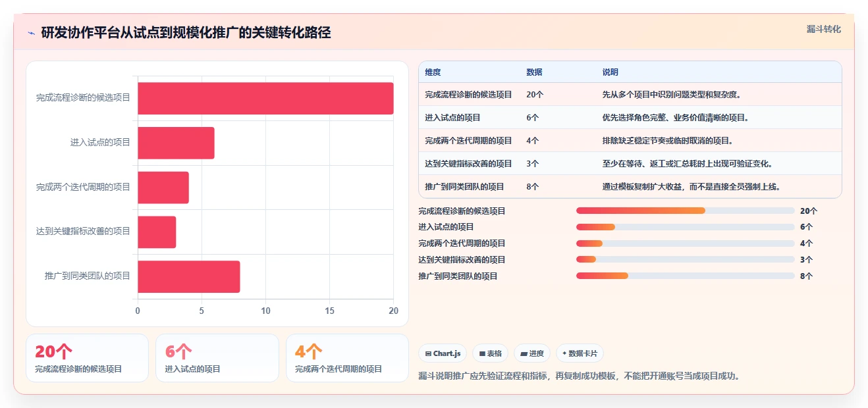The height and width of the screenshot is (408, 868).
Task: Click the progress bar in the 完成流程诊断的候选项目 row
Action: [685, 211]
